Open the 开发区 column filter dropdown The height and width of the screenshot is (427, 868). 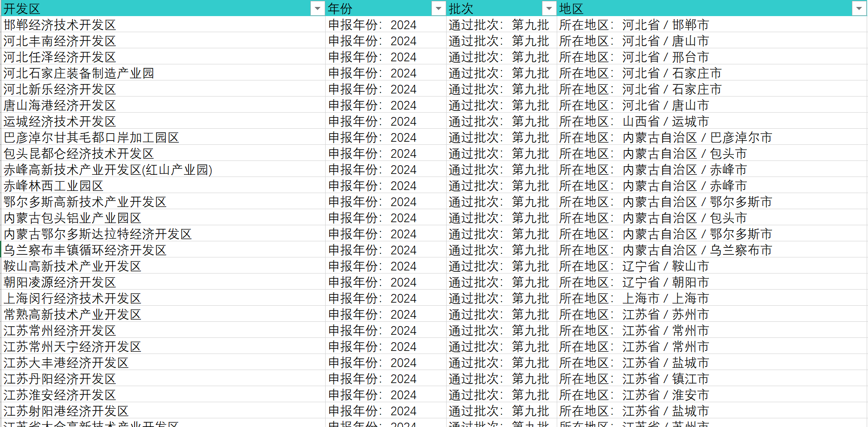click(318, 9)
